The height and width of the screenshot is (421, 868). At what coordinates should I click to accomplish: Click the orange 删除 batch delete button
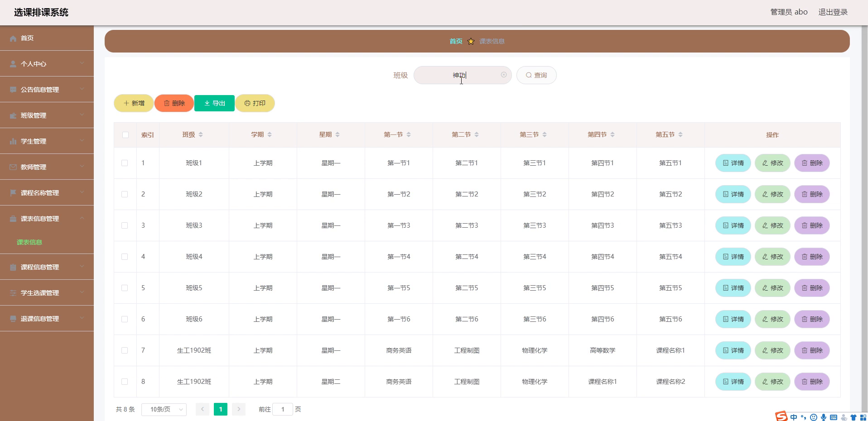tap(174, 103)
